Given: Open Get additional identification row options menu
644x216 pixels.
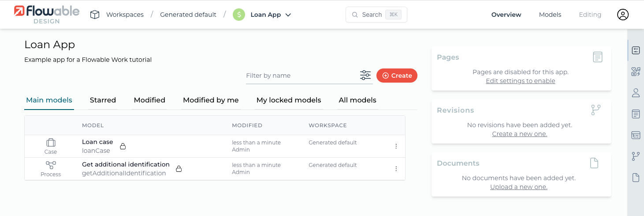Looking at the screenshot, I should coord(396,169).
